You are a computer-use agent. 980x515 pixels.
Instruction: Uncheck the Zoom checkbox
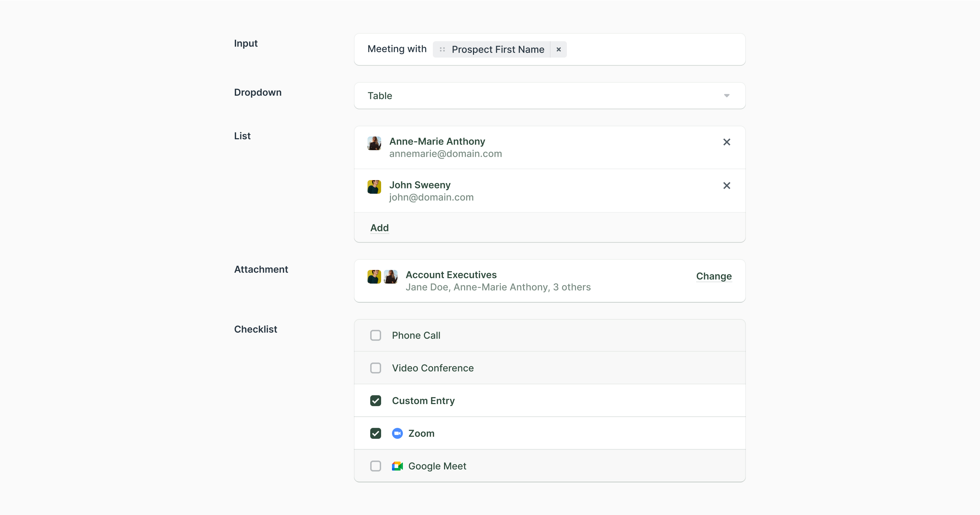(x=375, y=433)
